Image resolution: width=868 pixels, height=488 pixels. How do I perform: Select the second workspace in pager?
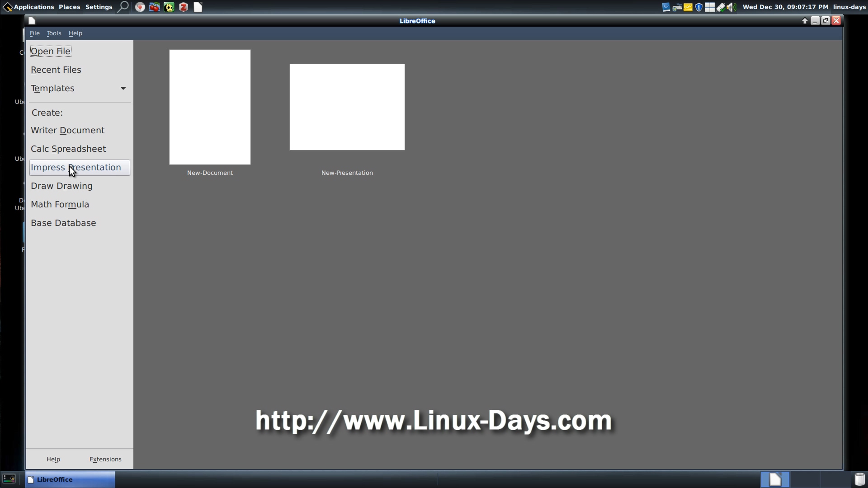(x=806, y=479)
